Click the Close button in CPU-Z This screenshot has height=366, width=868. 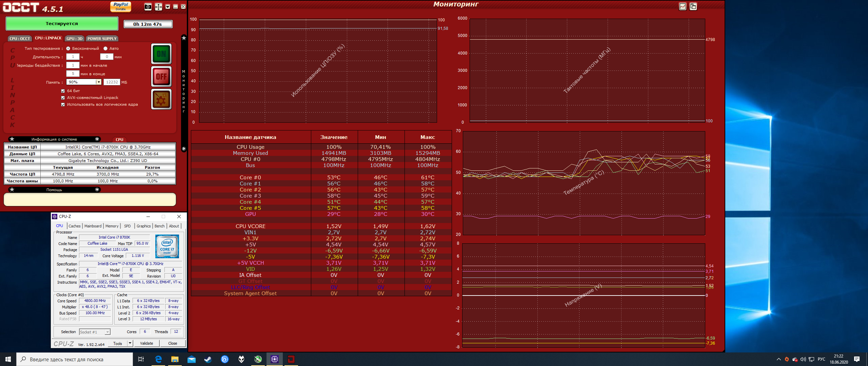point(173,343)
